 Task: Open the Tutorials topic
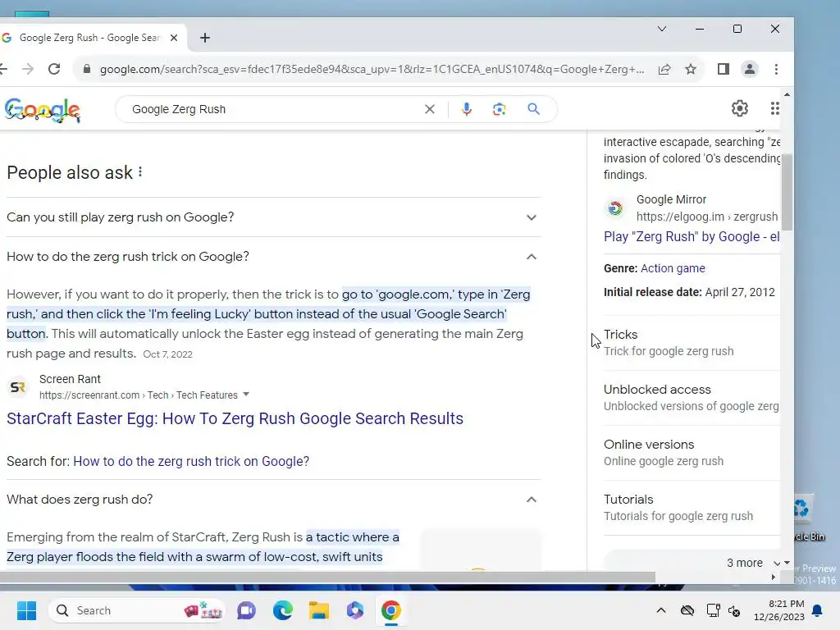pyautogui.click(x=692, y=507)
